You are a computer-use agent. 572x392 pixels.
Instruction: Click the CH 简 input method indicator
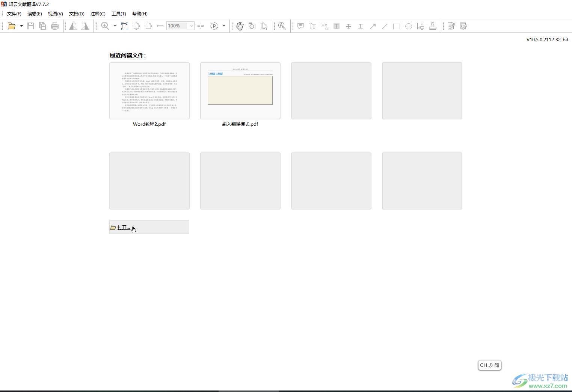490,365
